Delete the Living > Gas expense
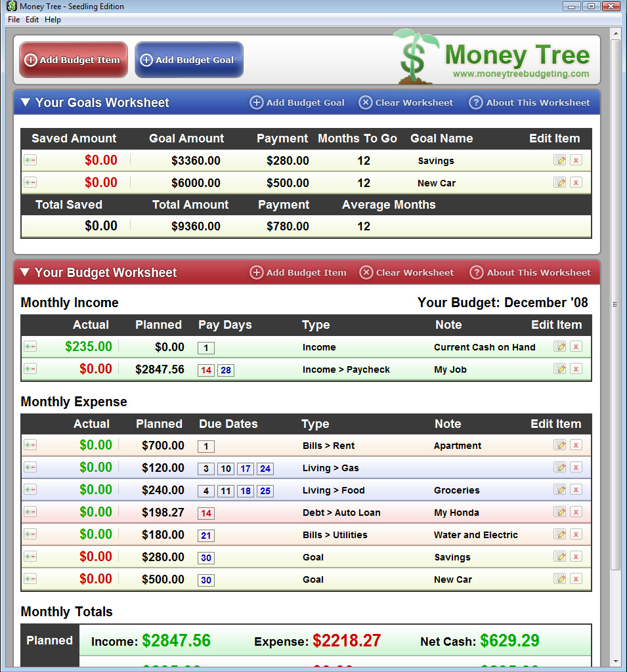This screenshot has height=672, width=627. coord(576,467)
